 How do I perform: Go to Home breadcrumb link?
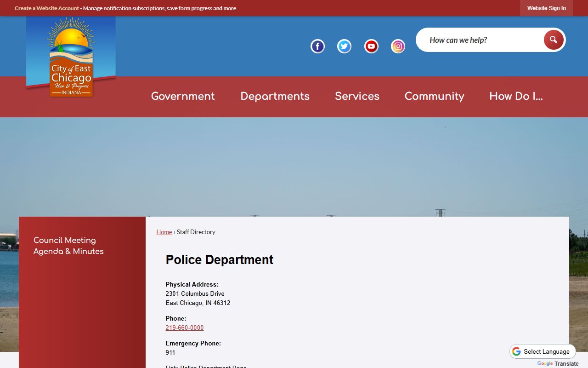click(x=164, y=232)
